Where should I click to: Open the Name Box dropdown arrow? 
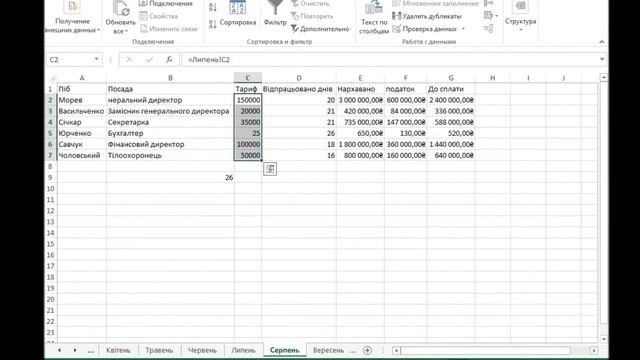pyautogui.click(x=96, y=59)
